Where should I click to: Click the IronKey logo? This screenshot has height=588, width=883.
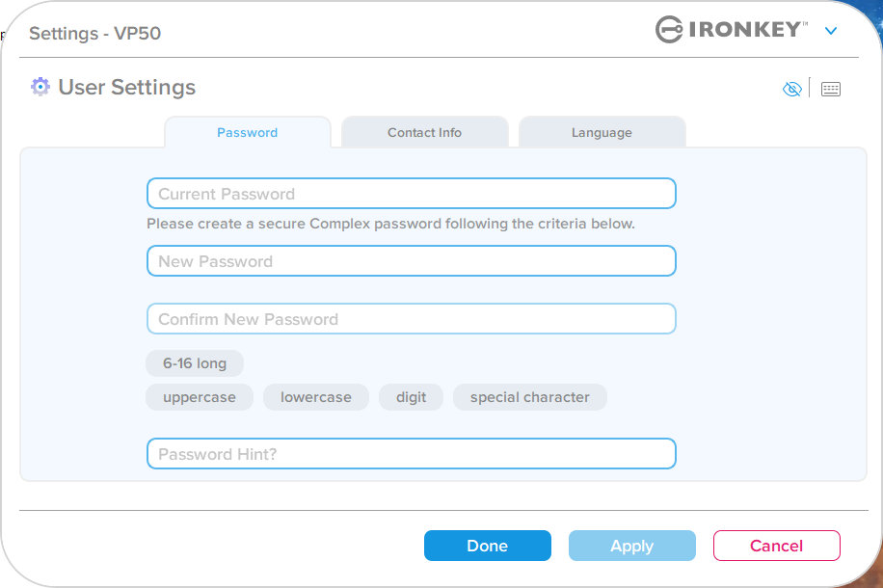(732, 29)
